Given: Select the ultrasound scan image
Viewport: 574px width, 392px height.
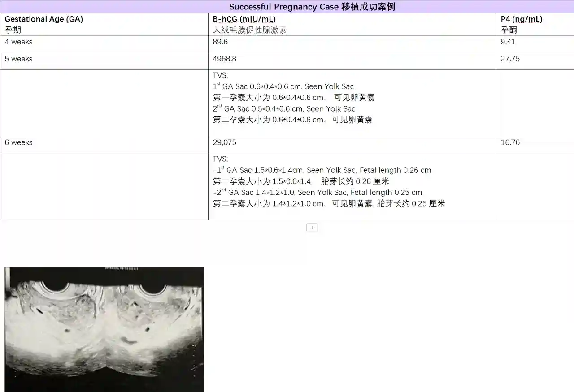Looking at the screenshot, I should pos(104,329).
